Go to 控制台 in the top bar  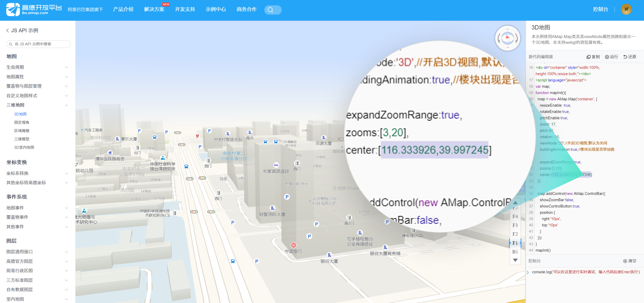[x=600, y=9]
